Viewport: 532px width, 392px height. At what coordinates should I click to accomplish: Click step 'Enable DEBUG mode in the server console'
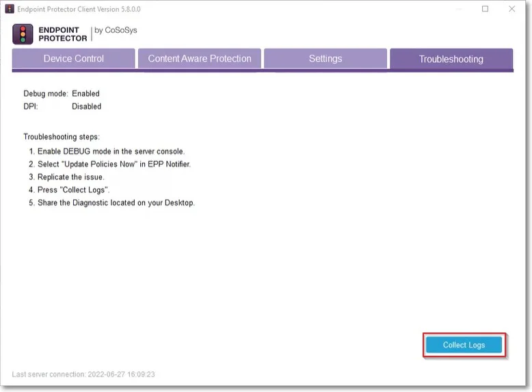111,151
